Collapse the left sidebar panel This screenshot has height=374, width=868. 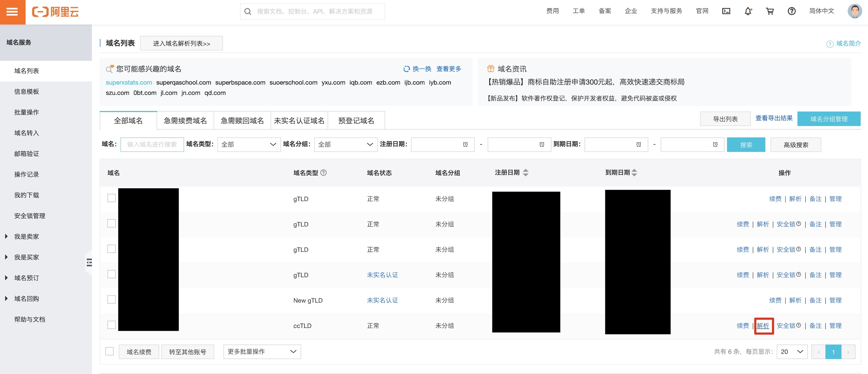click(89, 262)
